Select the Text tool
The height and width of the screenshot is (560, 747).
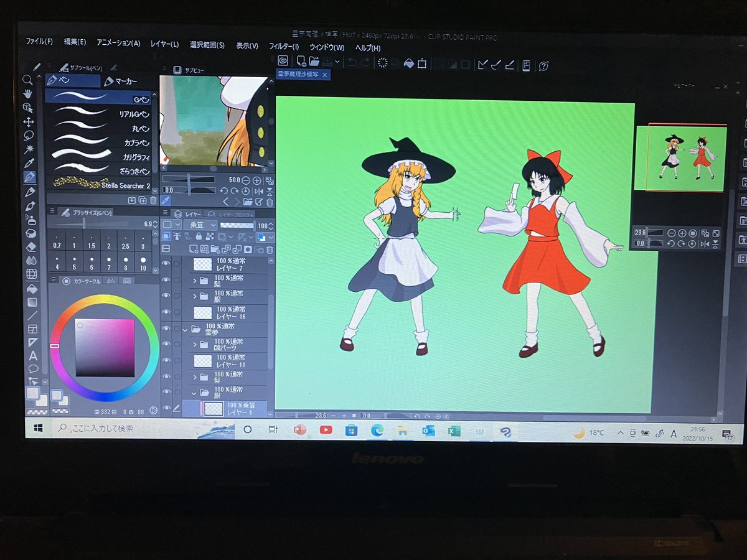32,355
